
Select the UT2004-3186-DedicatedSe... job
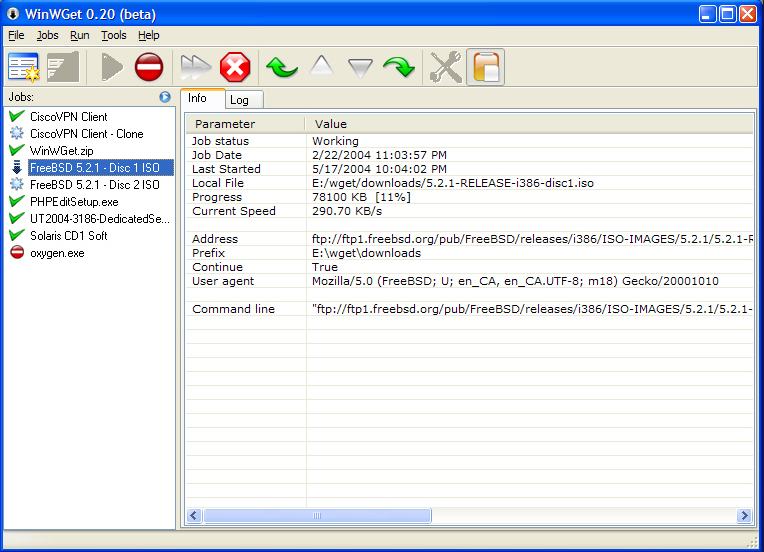[x=100, y=219]
